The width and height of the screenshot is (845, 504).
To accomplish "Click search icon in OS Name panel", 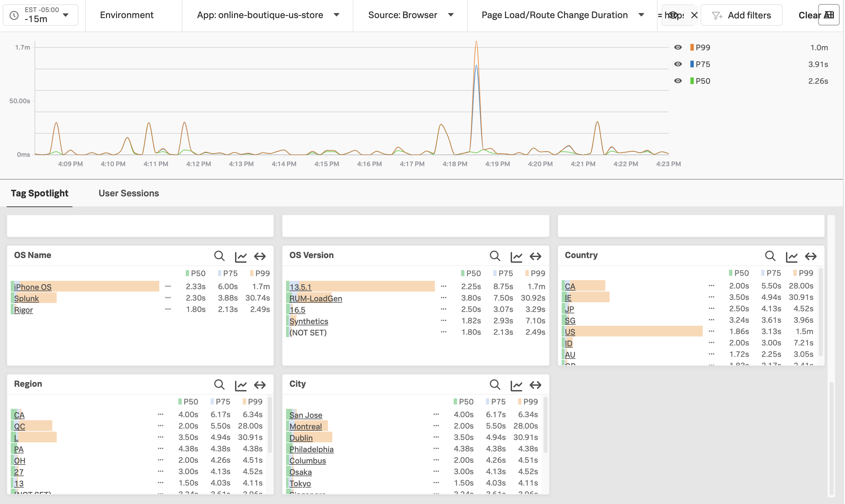I will coord(219,256).
